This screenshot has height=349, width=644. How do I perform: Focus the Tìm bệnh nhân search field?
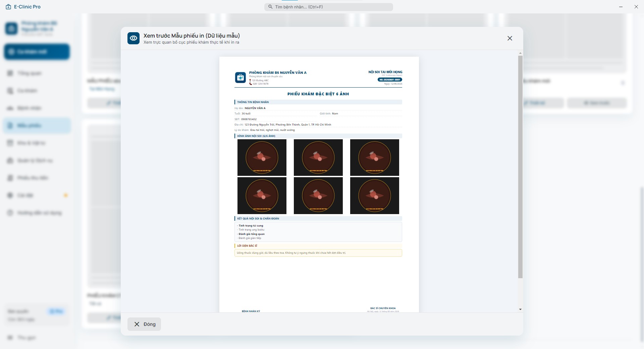click(x=329, y=7)
